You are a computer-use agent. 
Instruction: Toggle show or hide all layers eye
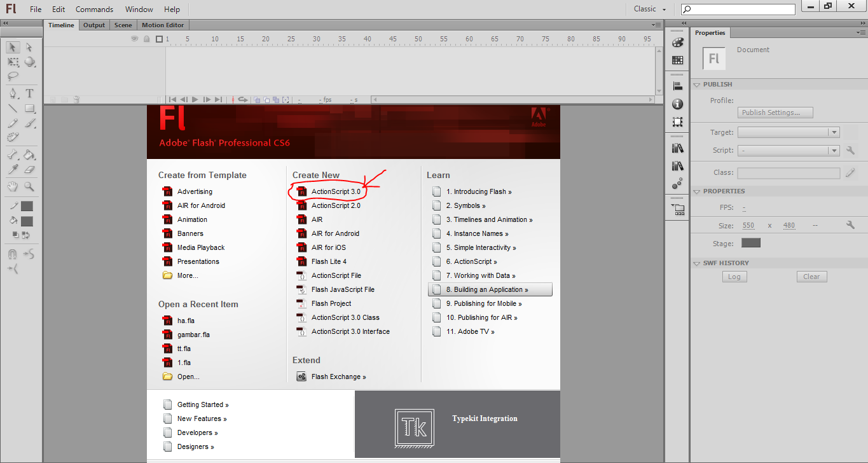coord(134,39)
